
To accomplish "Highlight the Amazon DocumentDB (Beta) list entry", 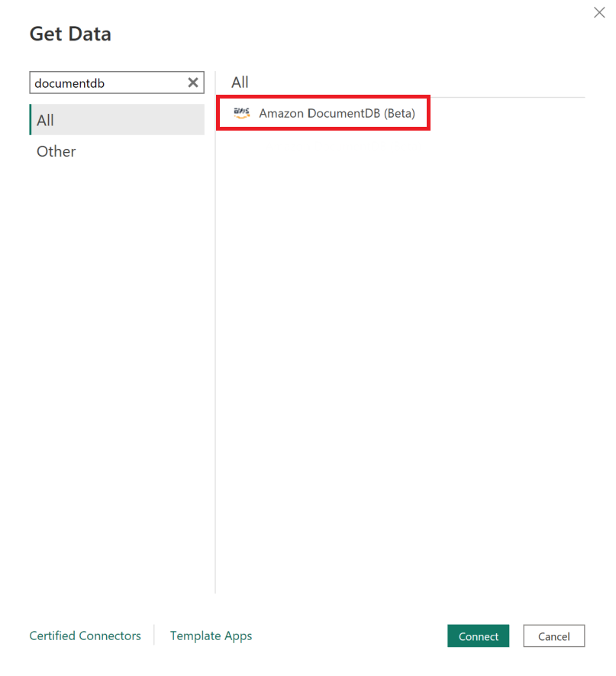I will tap(328, 112).
